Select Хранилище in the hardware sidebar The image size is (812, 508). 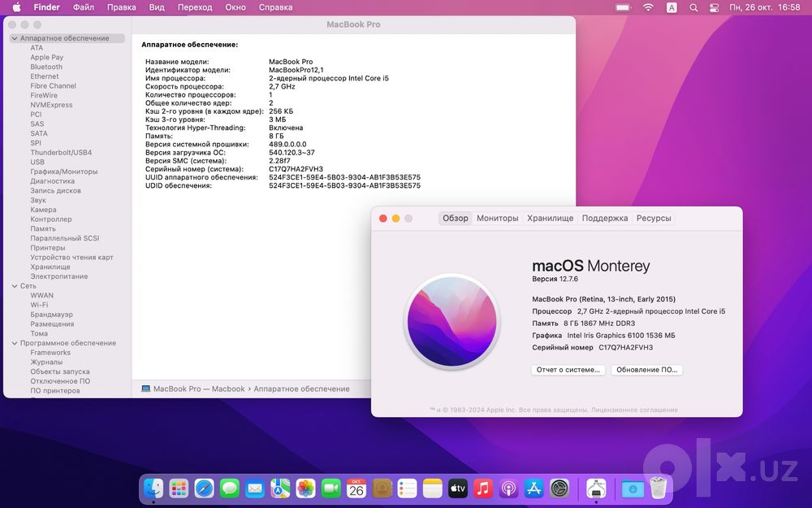tap(50, 267)
